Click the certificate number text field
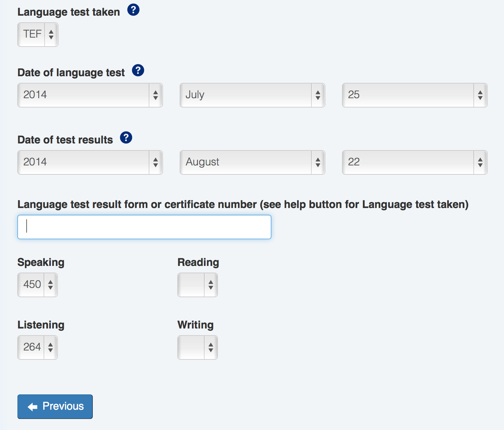Screen dimensions: 504x430 [144, 227]
